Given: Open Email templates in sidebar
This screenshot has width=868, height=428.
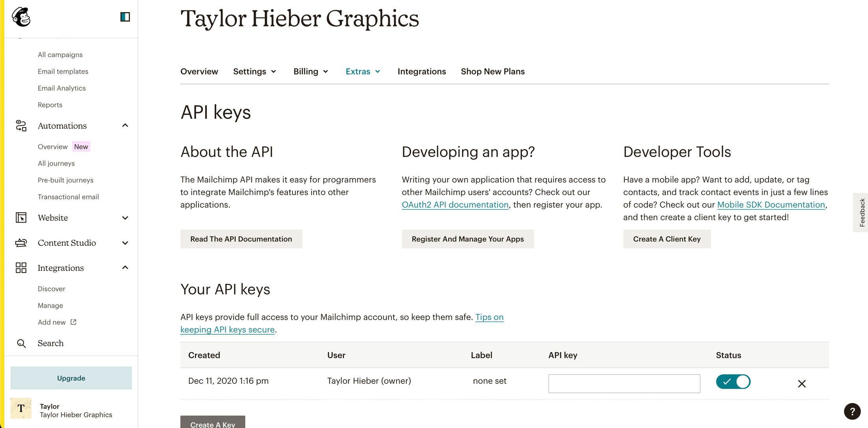Looking at the screenshot, I should point(63,71).
